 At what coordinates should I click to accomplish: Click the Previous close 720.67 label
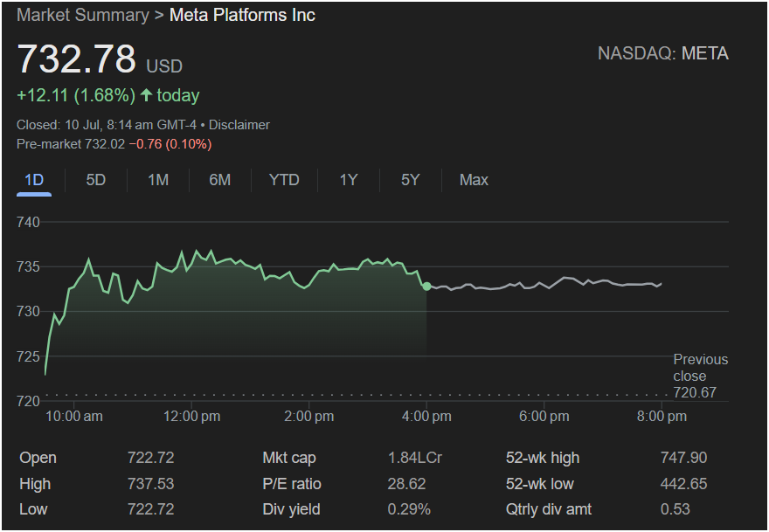tap(700, 377)
